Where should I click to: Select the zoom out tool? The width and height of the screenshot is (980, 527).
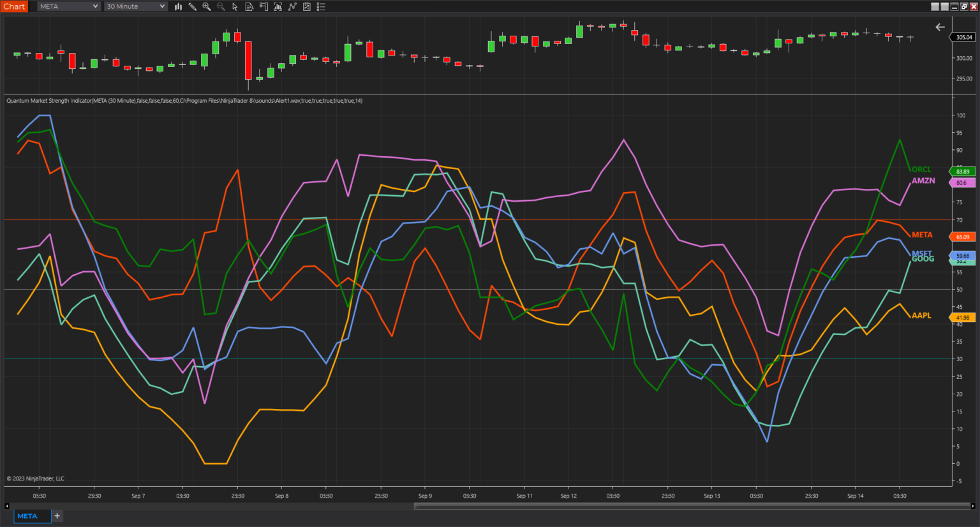221,6
